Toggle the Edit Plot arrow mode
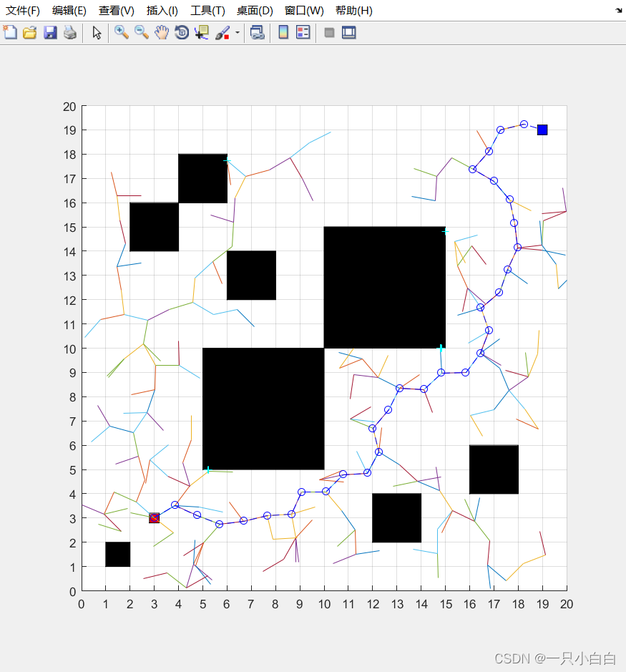 pyautogui.click(x=97, y=32)
